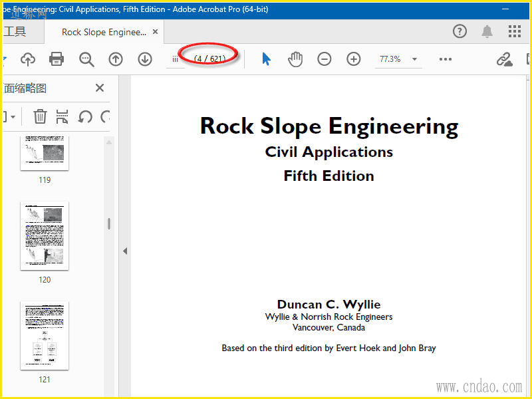
Task: Open the 工具 tab
Action: coord(15,32)
